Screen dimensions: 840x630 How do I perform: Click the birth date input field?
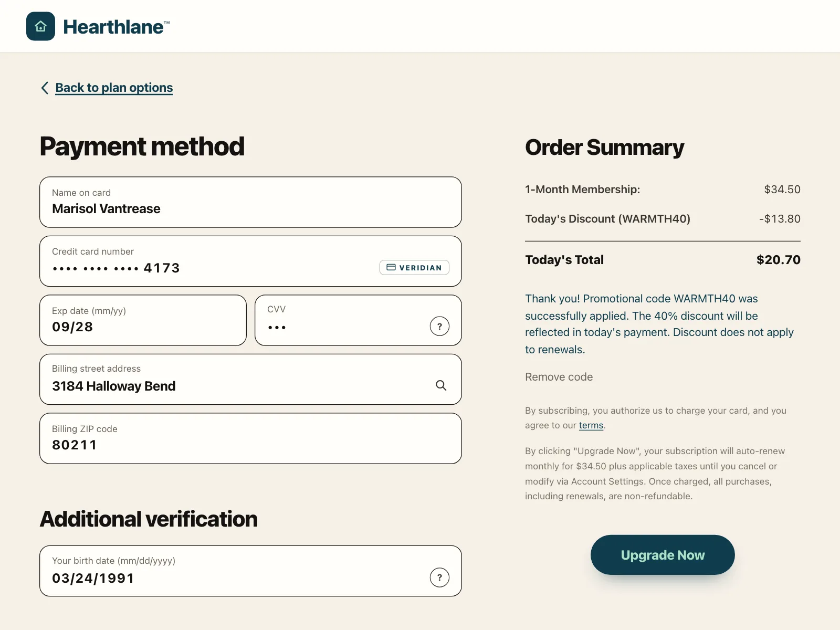click(250, 571)
